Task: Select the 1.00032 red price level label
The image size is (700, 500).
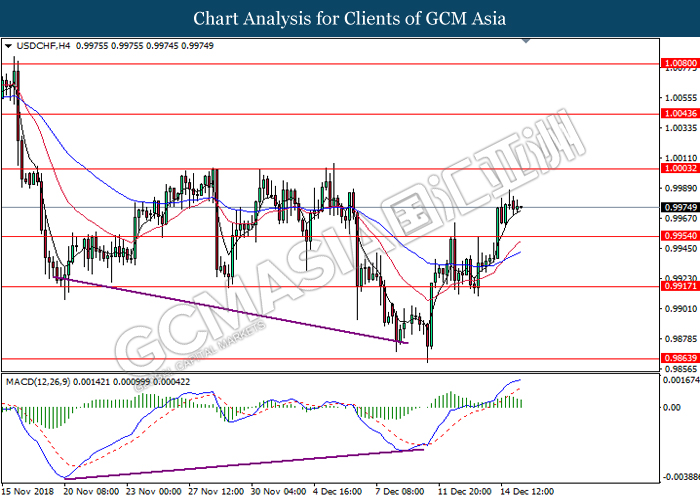Action: click(x=680, y=168)
